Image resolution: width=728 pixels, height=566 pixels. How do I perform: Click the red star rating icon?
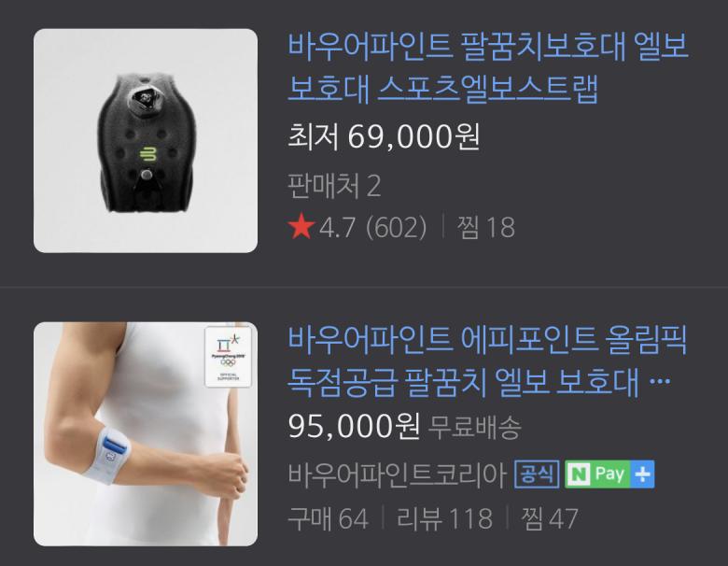click(x=301, y=226)
